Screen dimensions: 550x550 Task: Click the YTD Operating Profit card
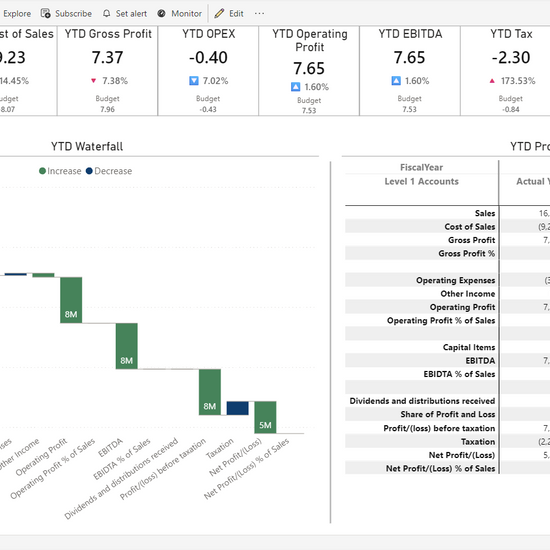pyautogui.click(x=309, y=71)
